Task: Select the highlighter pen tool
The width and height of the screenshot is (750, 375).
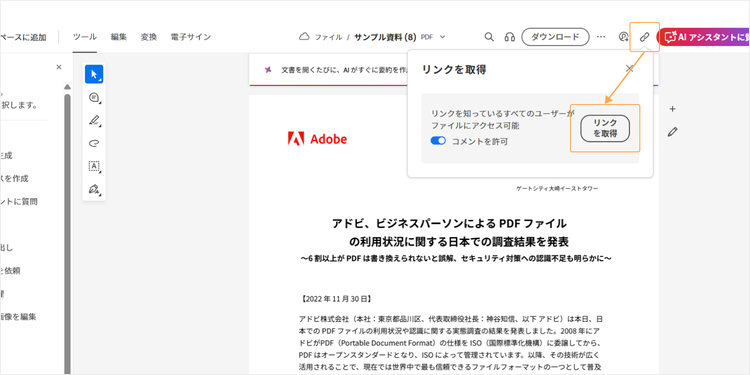Action: (x=94, y=121)
